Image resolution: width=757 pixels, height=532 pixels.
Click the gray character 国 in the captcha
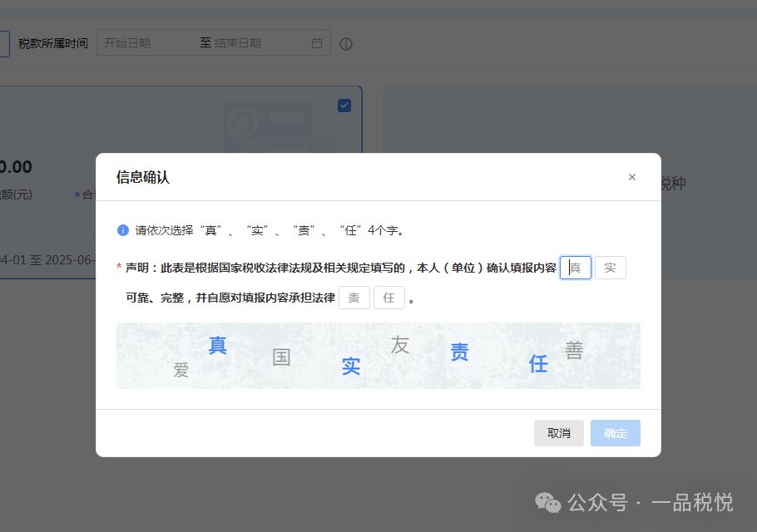[281, 357]
